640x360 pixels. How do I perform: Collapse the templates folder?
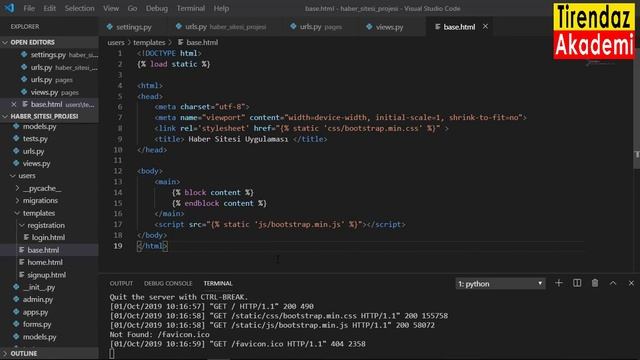38,213
